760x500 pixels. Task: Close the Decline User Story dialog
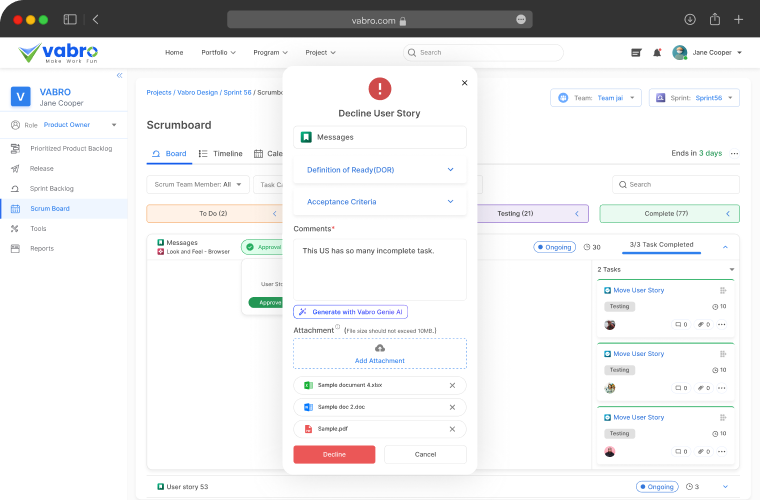point(464,83)
